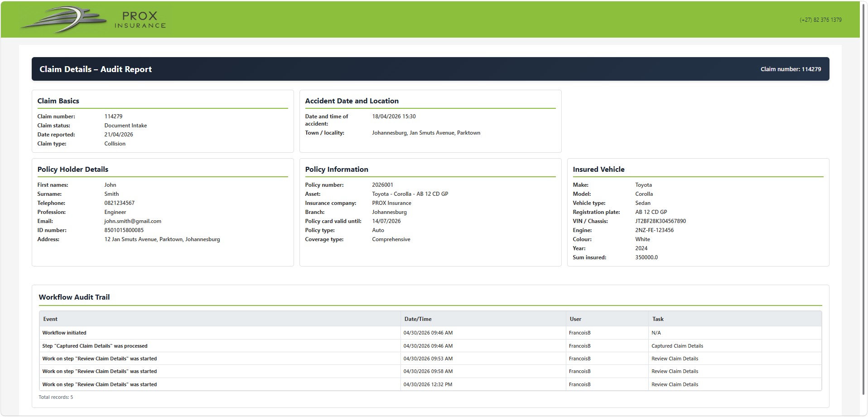Click telephone number 0821234567

pos(119,203)
